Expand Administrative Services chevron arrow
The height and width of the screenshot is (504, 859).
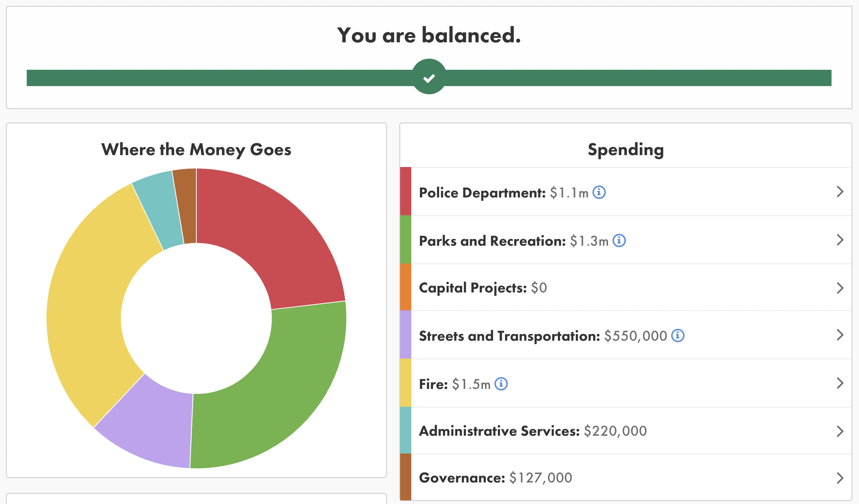pos(840,431)
